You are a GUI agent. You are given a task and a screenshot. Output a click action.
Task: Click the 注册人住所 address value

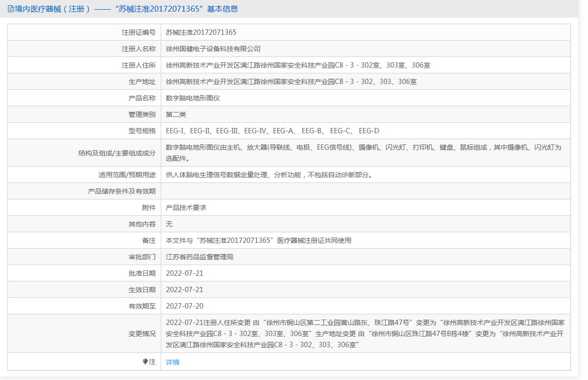[x=298, y=65]
